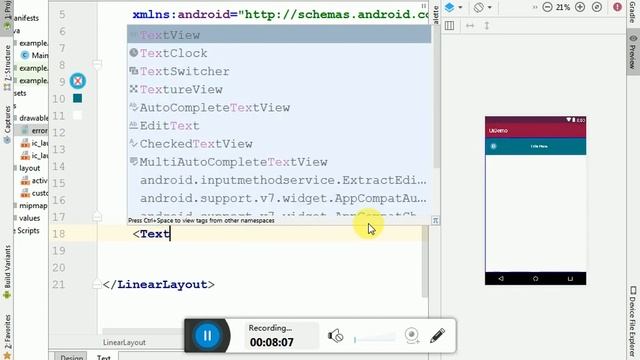This screenshot has width=640, height=360.
Task: Pick MultiAutoCompleteTextView suggestion
Action: 279,162
